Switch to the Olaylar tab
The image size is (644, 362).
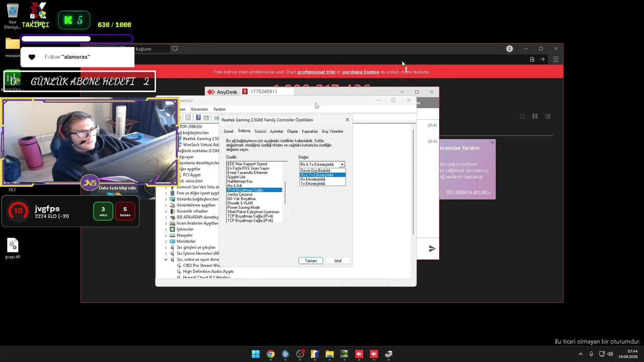click(292, 131)
